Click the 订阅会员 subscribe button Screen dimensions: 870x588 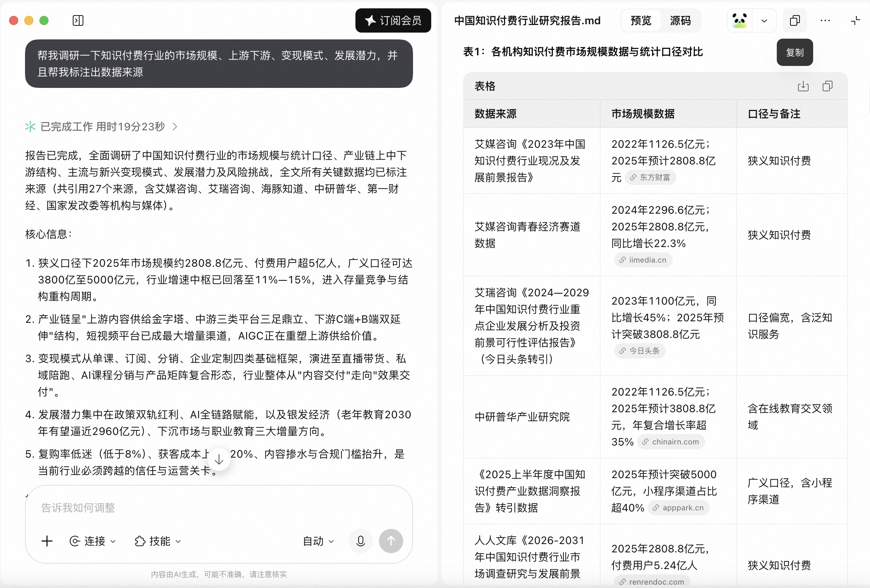(393, 20)
